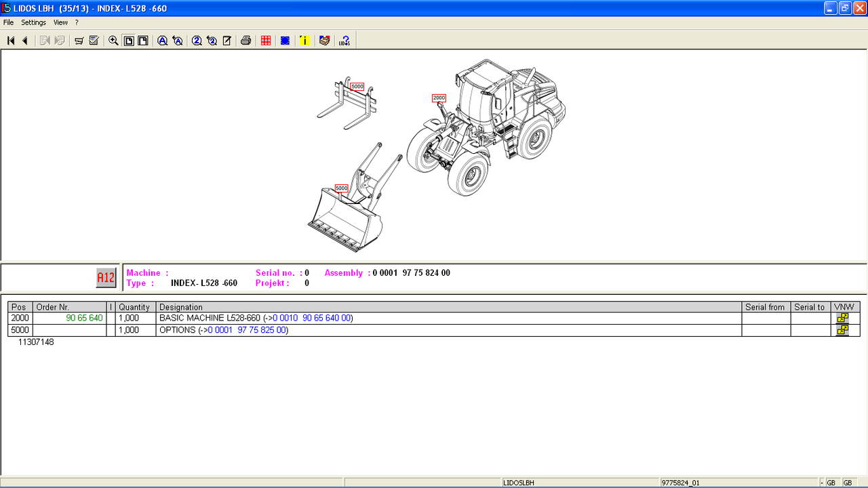The width and height of the screenshot is (868, 488).
Task: Select the second page layout view icon
Action: point(143,41)
